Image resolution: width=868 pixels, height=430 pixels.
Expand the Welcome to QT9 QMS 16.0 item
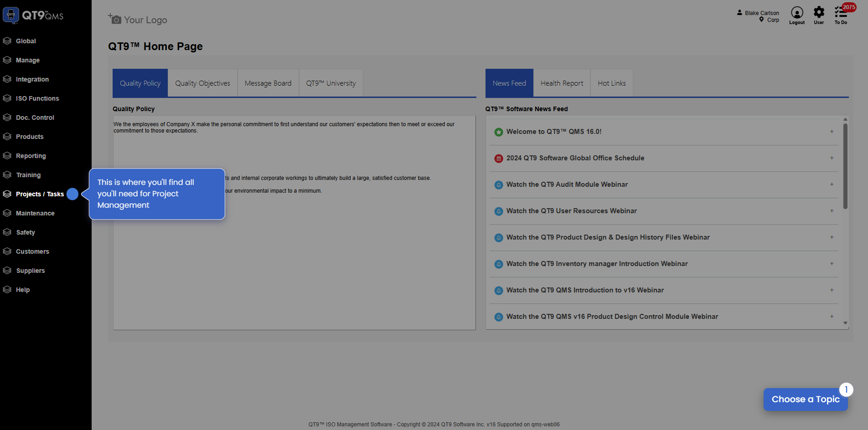pos(832,132)
